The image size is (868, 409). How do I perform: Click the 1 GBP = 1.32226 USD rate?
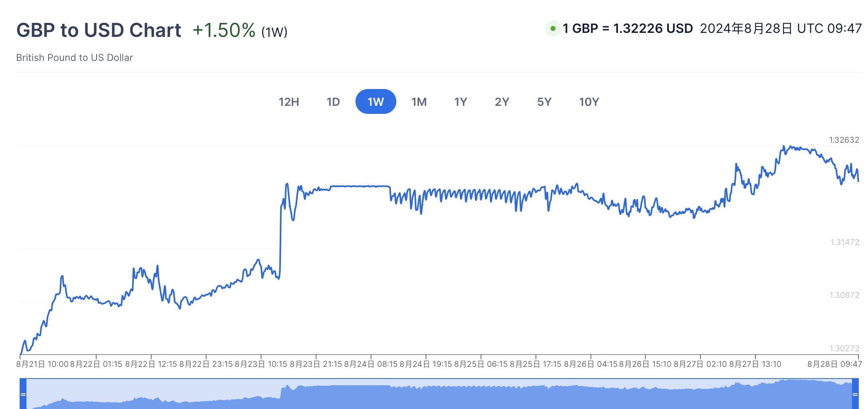[x=628, y=28]
